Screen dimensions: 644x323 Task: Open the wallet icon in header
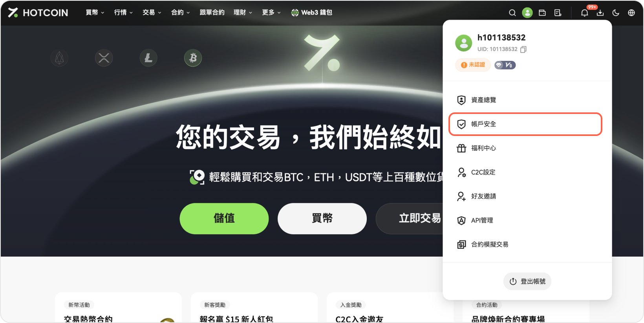click(542, 13)
